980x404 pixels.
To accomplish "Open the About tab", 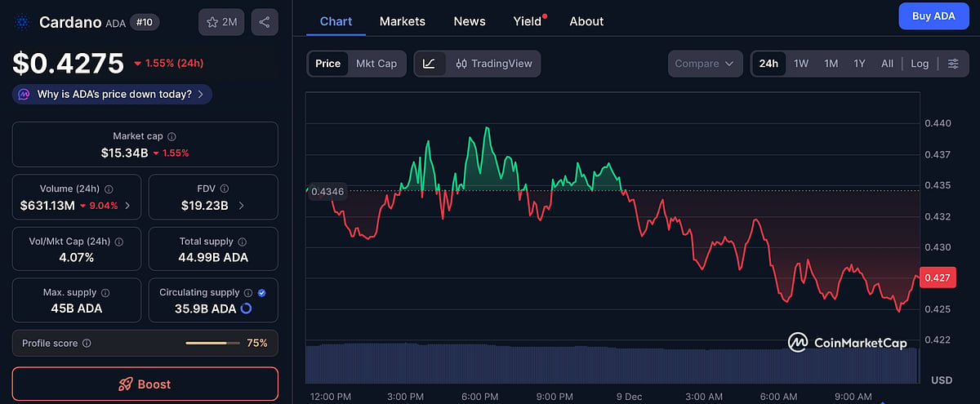I will coord(586,21).
